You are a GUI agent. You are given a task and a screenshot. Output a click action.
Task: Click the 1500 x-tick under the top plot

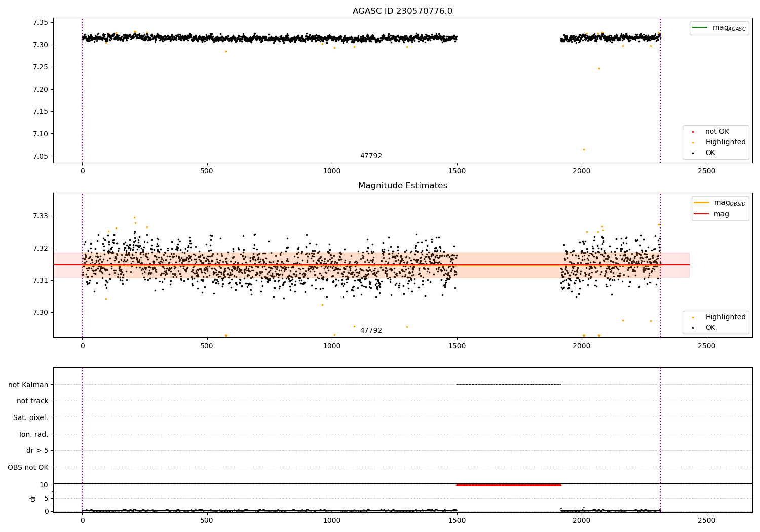(x=457, y=171)
